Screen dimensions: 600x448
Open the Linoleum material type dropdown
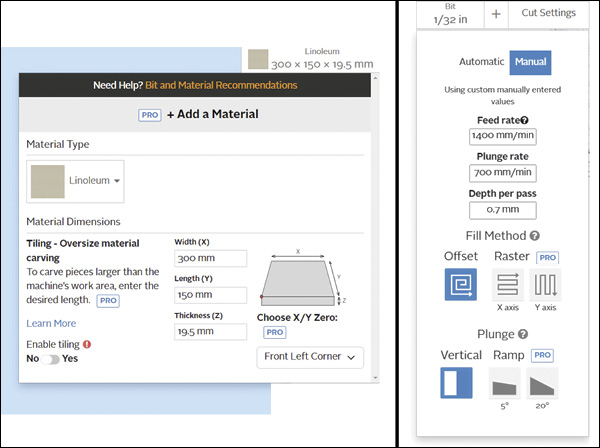click(75, 181)
